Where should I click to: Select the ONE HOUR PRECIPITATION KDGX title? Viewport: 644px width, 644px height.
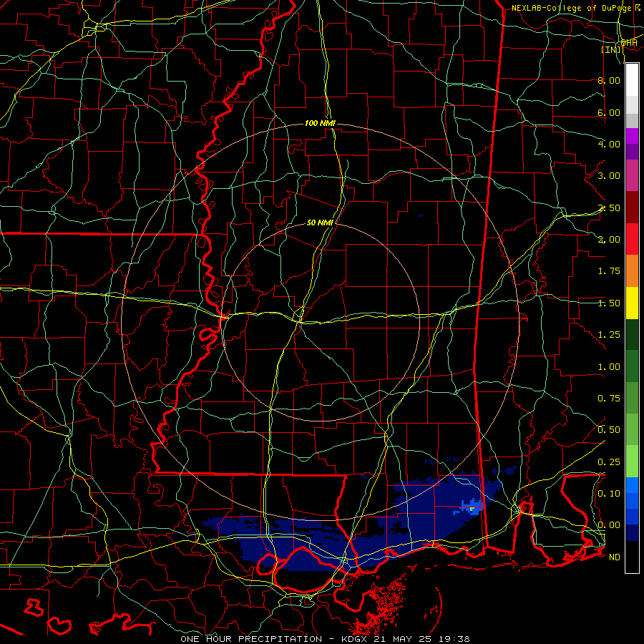pyautogui.click(x=325, y=639)
